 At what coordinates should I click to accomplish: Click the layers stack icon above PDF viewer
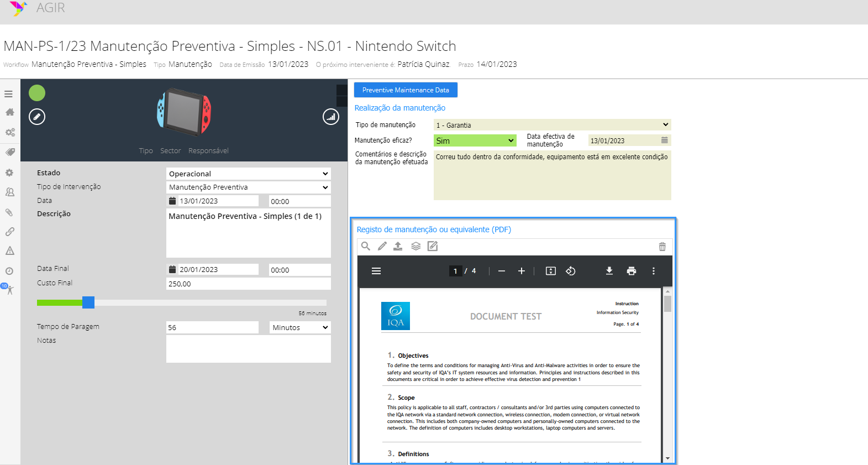coord(416,246)
